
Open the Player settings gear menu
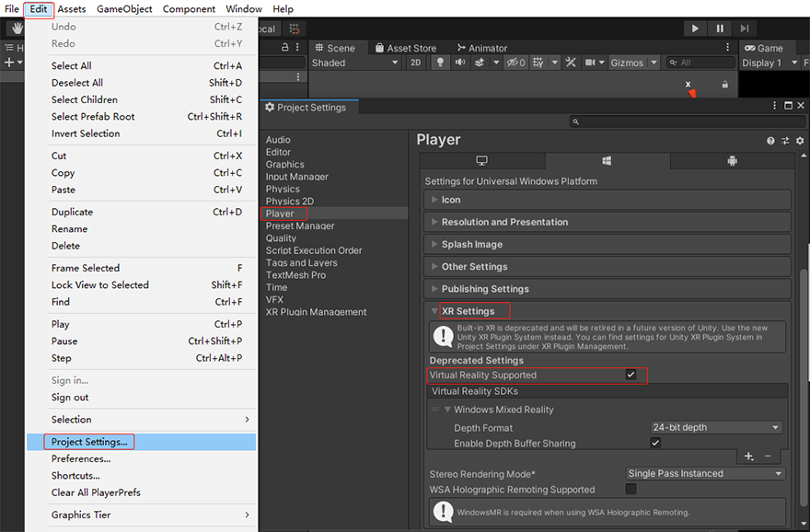[x=800, y=141]
